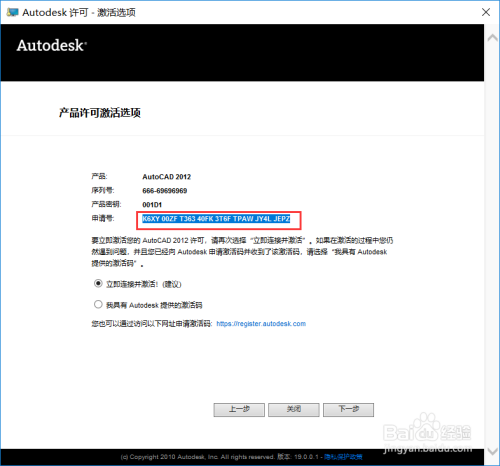This screenshot has width=500, height=466.
Task: Click the 产品许可激活选项 heading
Action: (100, 113)
